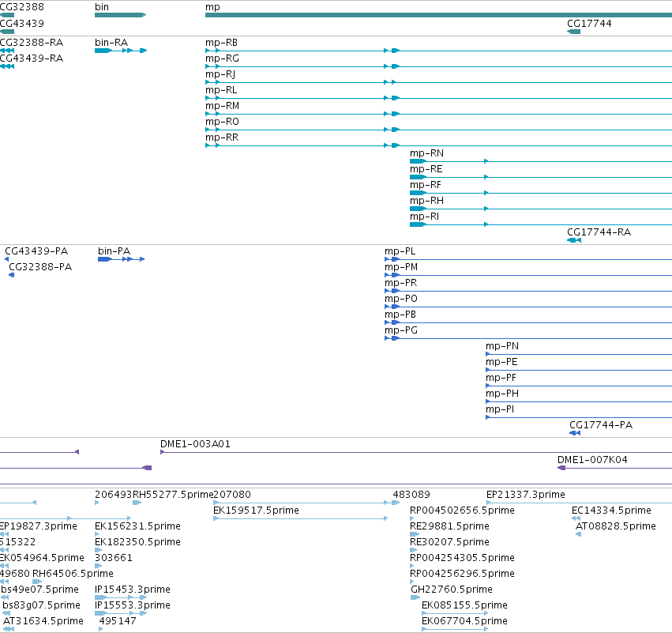Click protein mp-PI label

500,410
